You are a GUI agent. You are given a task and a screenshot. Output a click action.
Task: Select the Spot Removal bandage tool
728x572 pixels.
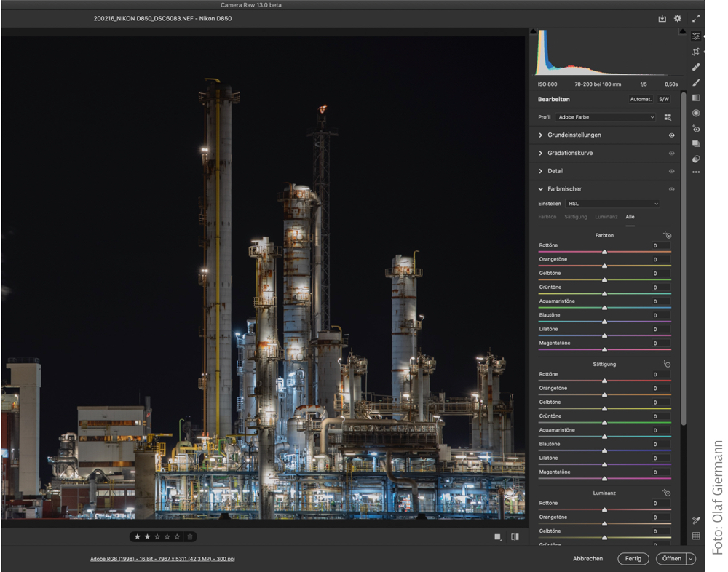(x=696, y=67)
